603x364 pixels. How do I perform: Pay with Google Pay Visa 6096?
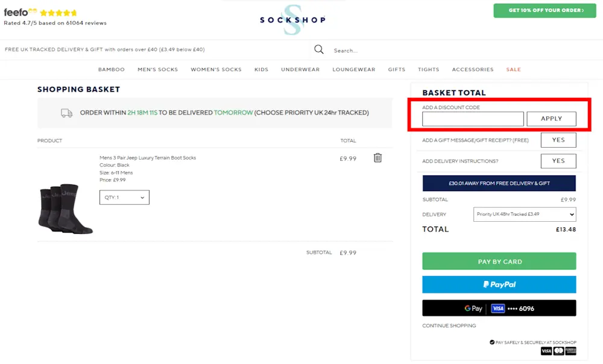point(499,309)
